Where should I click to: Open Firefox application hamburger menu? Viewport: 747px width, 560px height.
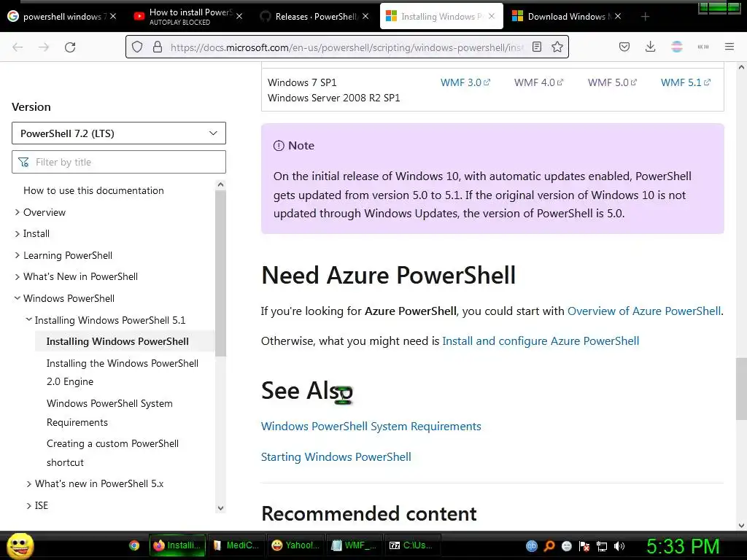tap(729, 47)
